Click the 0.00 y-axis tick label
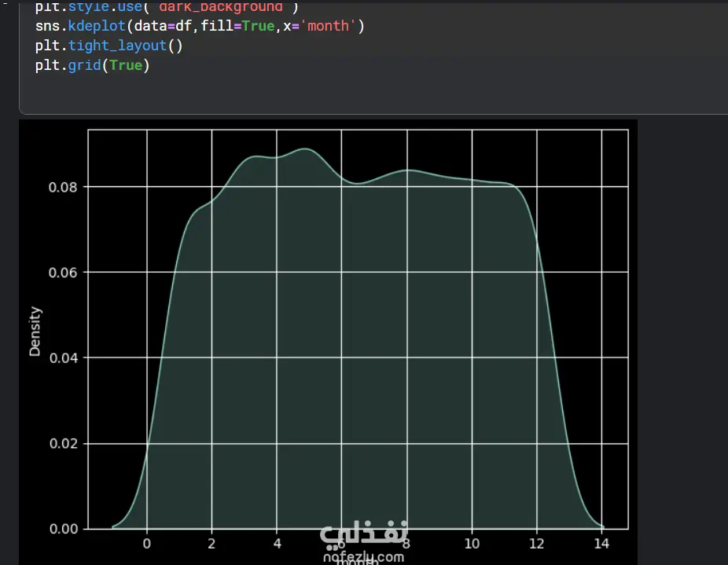Screen dimensions: 728x565 tap(63, 529)
